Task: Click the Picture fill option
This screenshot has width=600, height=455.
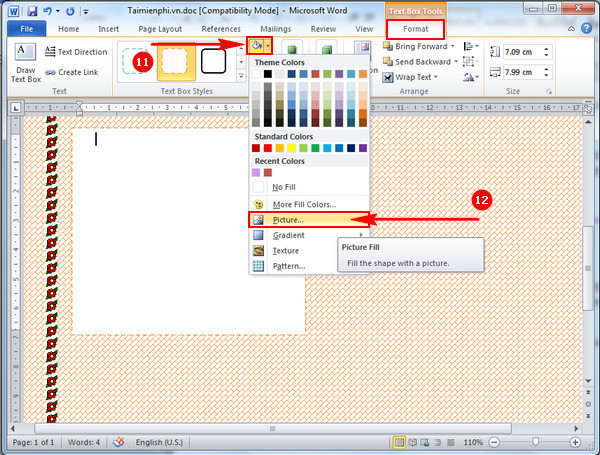Action: point(289,219)
